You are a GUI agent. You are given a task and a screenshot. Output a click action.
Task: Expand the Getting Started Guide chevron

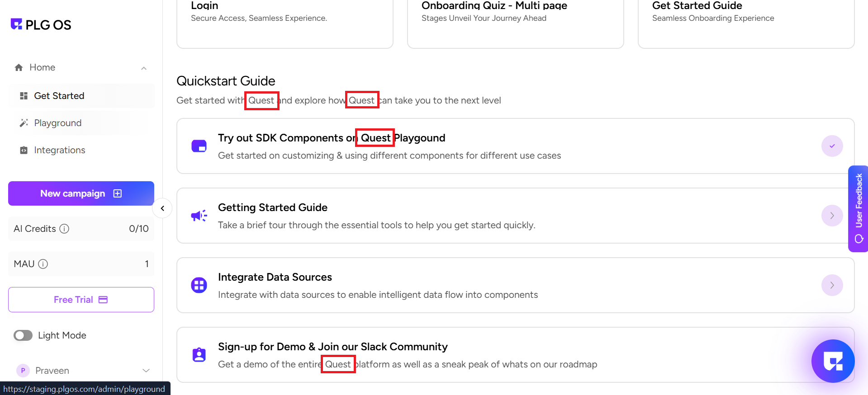832,216
